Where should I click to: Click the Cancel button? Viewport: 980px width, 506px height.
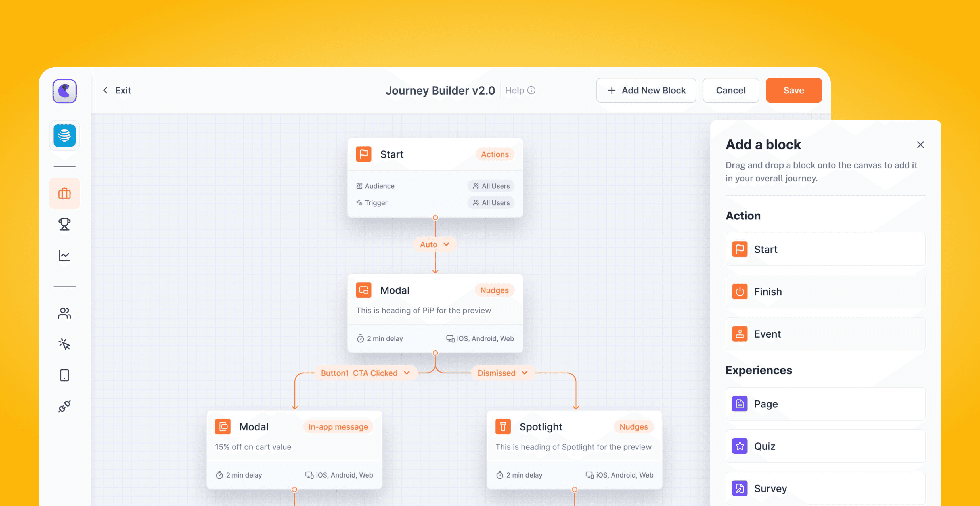[730, 90]
